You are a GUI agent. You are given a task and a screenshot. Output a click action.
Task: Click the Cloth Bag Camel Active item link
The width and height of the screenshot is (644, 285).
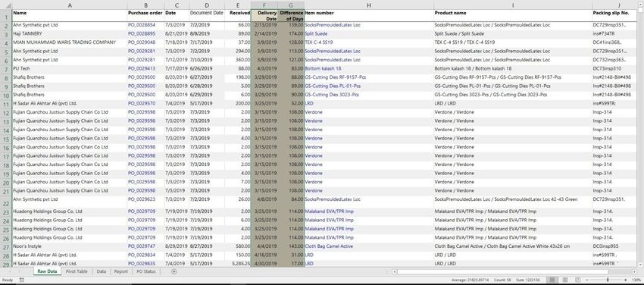click(329, 246)
